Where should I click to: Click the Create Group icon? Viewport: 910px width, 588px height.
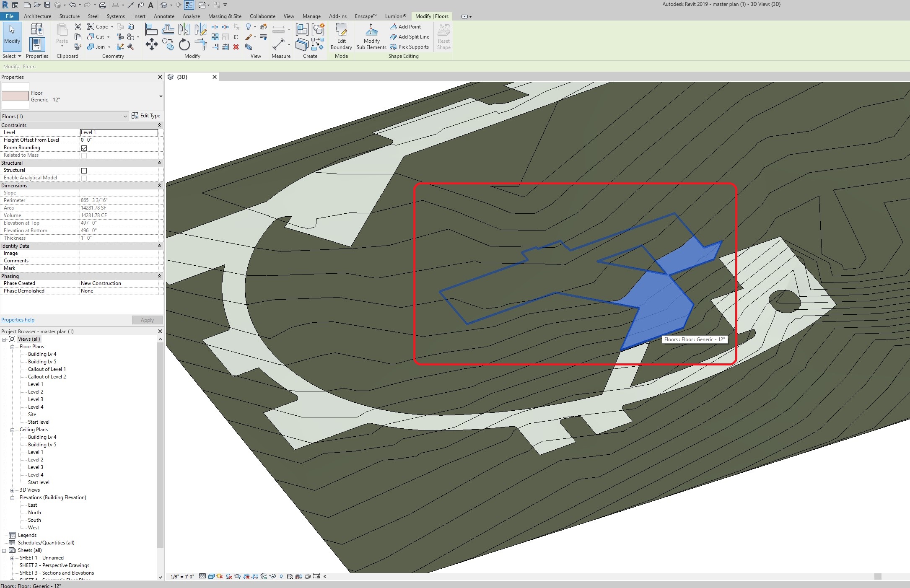tap(318, 29)
